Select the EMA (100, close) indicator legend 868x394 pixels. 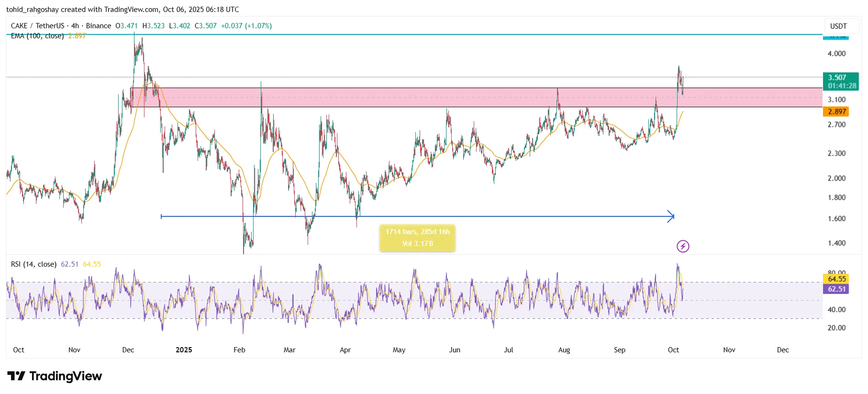click(37, 36)
